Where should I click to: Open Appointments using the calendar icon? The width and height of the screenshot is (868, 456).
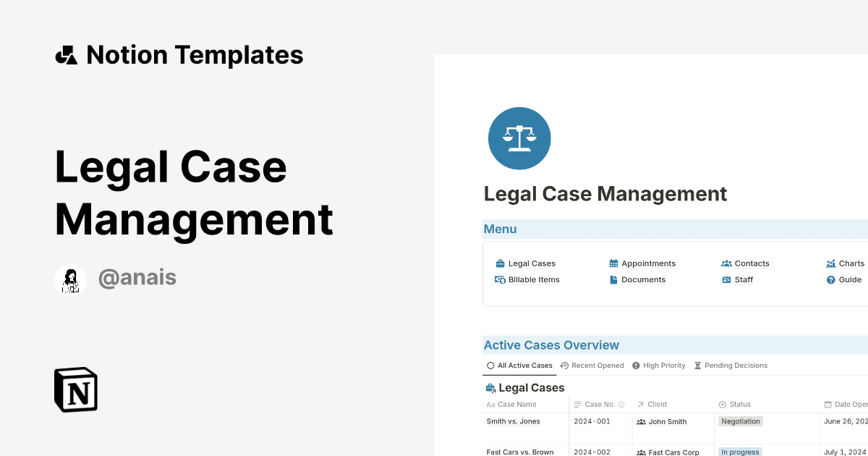pos(613,263)
